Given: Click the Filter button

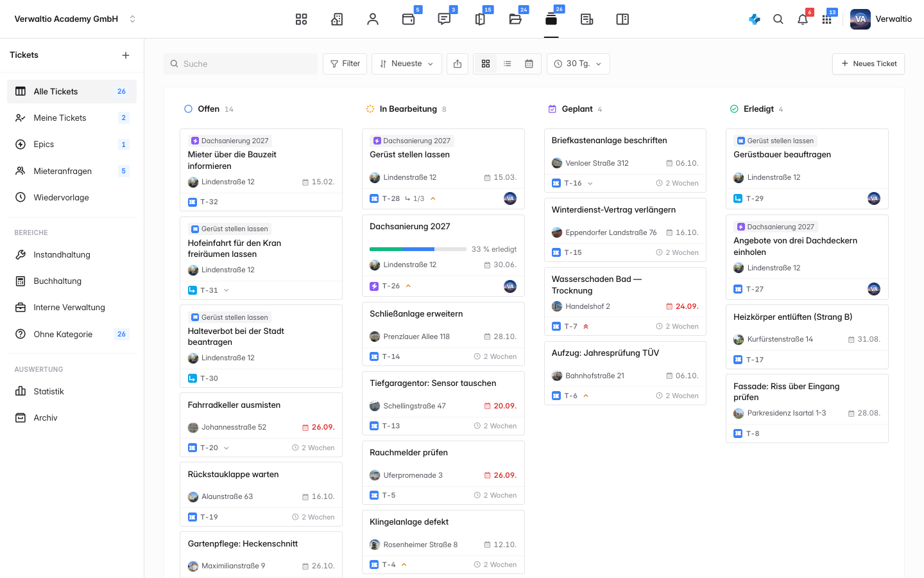Looking at the screenshot, I should pyautogui.click(x=345, y=64).
